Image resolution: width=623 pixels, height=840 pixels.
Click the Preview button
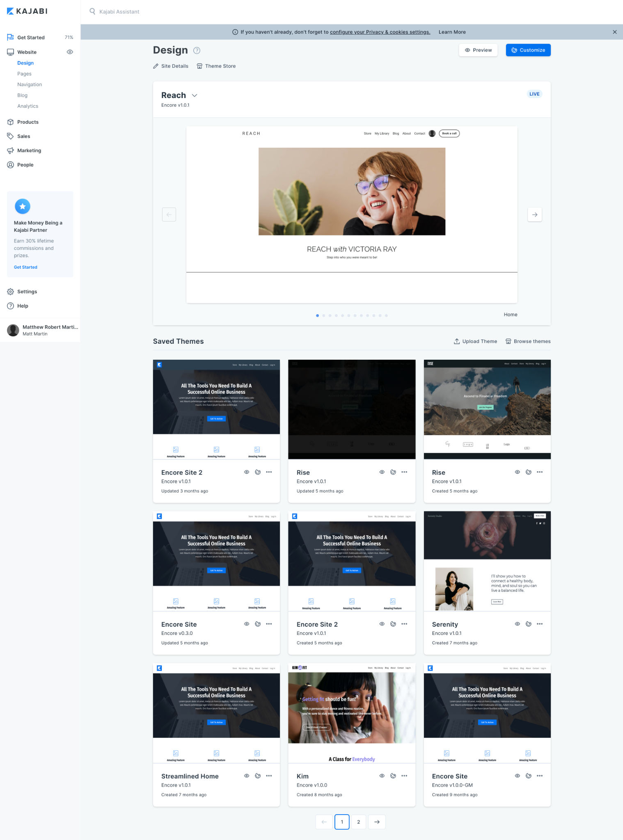click(478, 50)
